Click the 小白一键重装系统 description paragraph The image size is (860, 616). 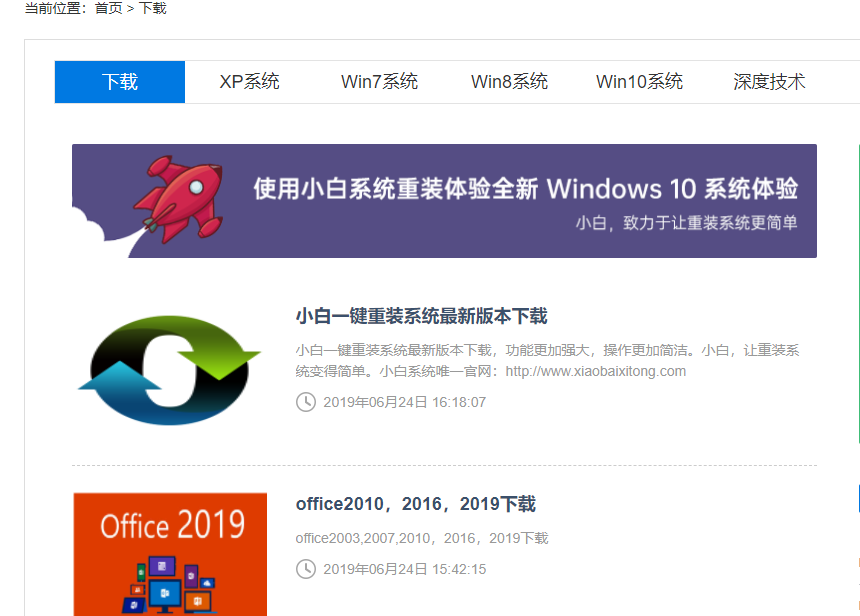547,360
